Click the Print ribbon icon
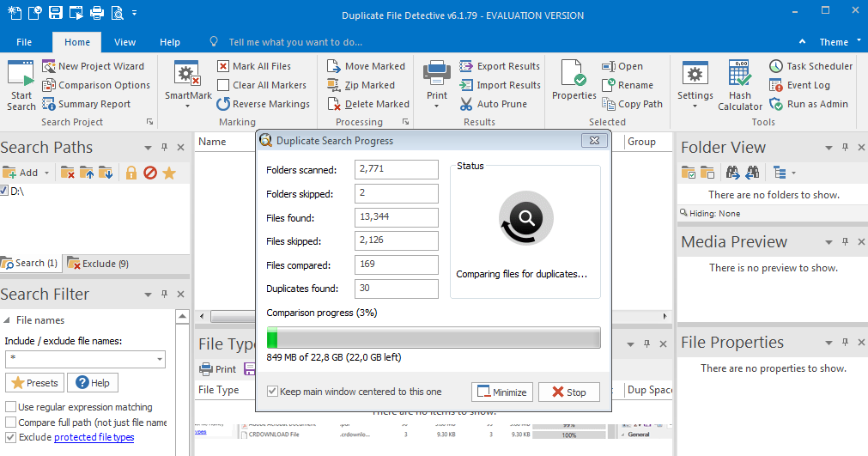 pyautogui.click(x=437, y=83)
